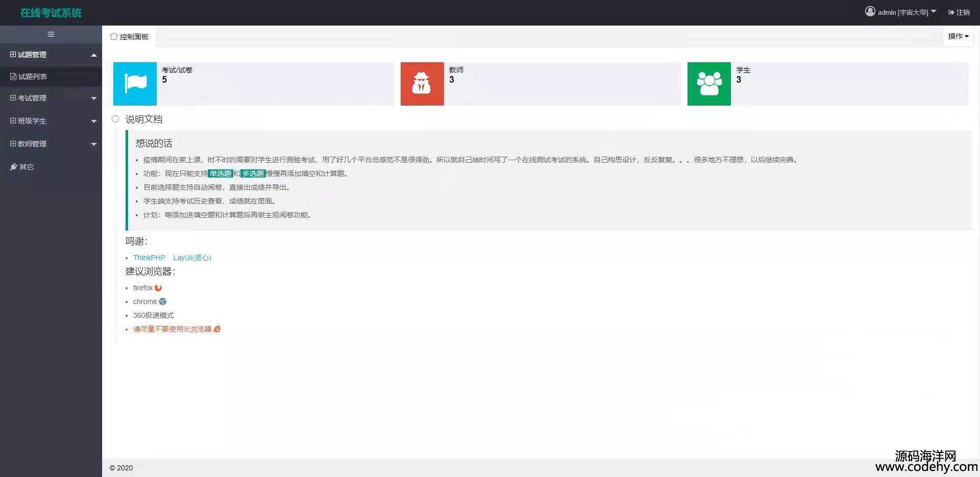The width and height of the screenshot is (980, 477).
Task: Open the admin [宇宙大帝] user dropdown
Action: pos(901,12)
